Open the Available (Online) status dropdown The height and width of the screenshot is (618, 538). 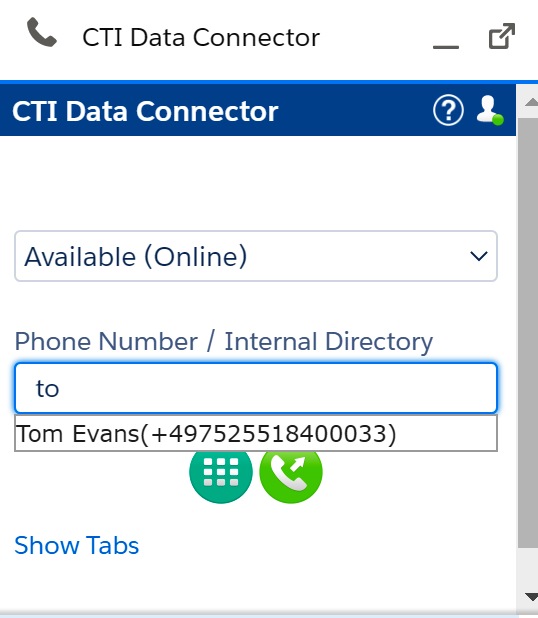click(x=256, y=256)
